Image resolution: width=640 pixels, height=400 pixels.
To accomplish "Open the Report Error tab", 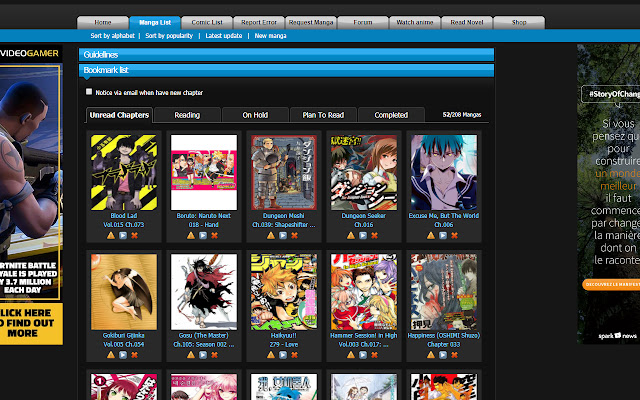I will 259,22.
